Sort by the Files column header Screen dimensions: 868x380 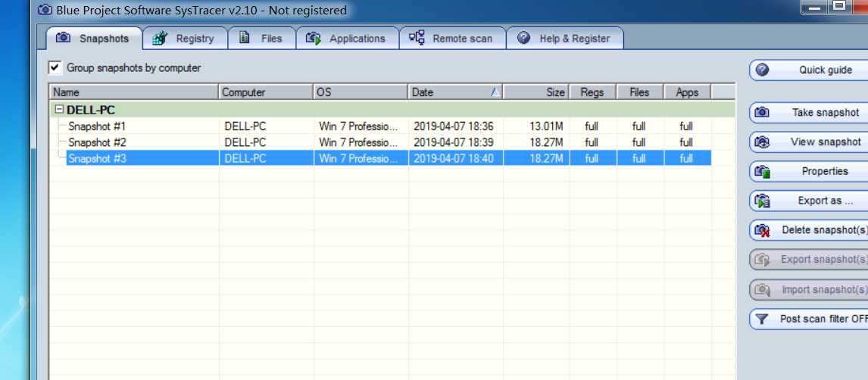pyautogui.click(x=640, y=92)
